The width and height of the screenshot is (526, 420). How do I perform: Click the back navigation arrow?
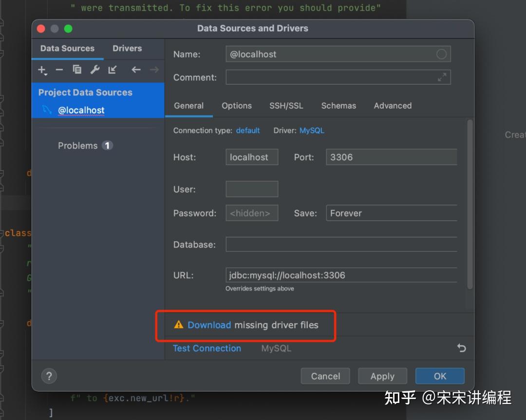point(136,70)
